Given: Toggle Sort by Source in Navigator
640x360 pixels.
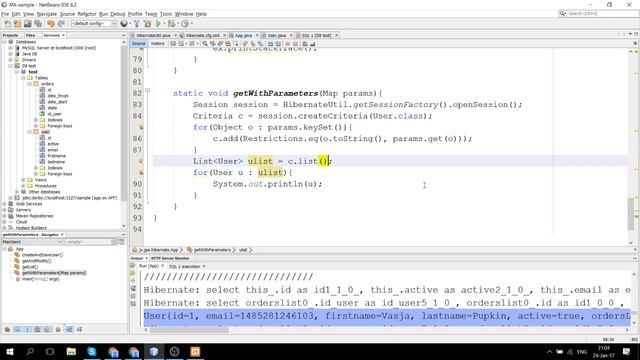Looking at the screenshot, I should pos(79,329).
